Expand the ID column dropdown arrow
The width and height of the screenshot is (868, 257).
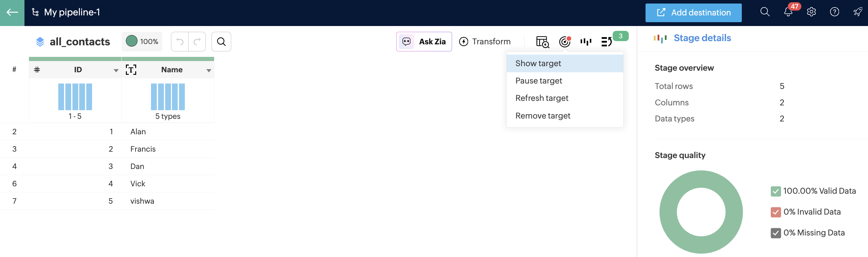[116, 70]
